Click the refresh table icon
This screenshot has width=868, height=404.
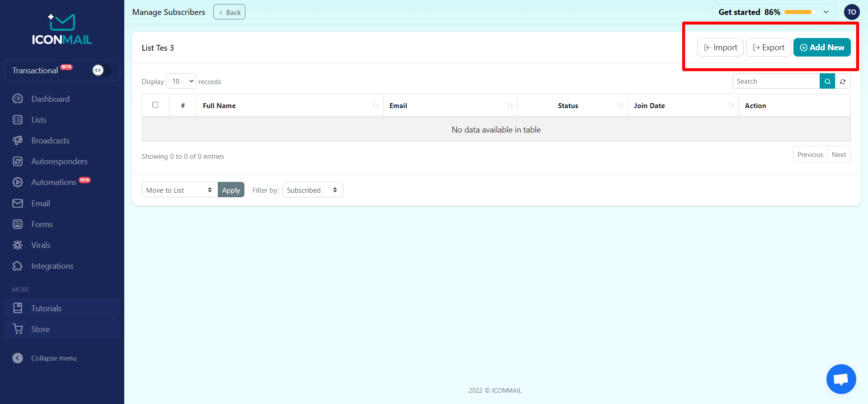[843, 81]
